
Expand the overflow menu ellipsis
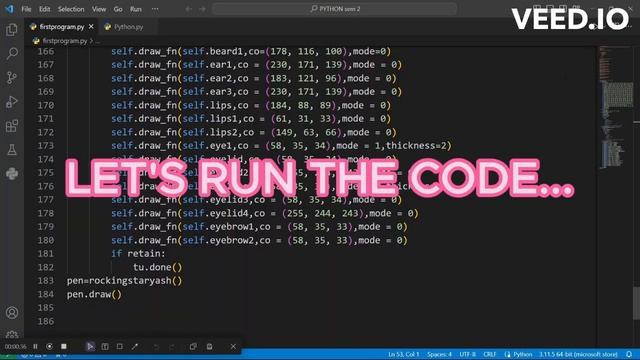coord(155,9)
